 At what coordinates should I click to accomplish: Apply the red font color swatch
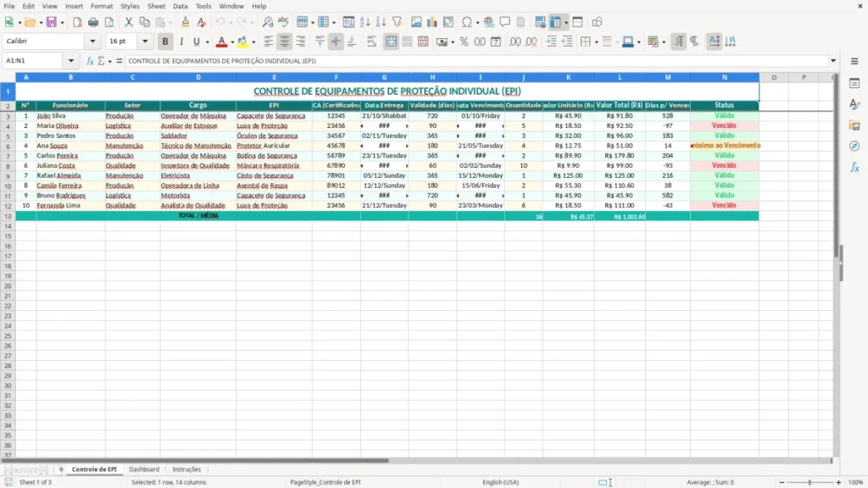(221, 42)
